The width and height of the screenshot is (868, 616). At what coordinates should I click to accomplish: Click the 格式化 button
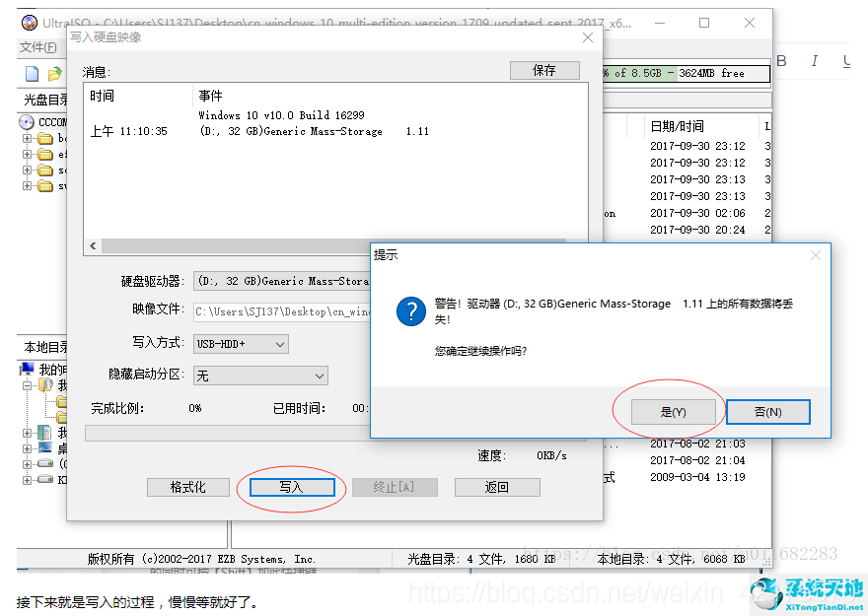point(187,487)
